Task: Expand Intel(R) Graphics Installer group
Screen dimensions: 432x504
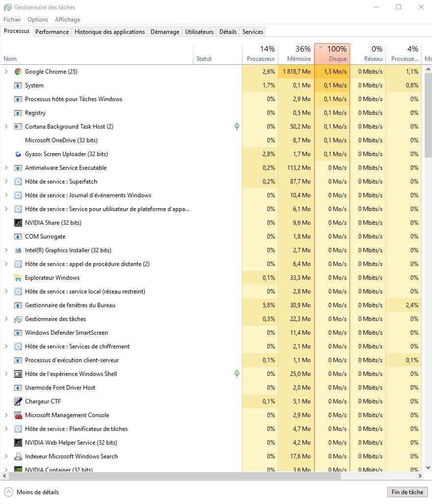Action: tap(6, 250)
